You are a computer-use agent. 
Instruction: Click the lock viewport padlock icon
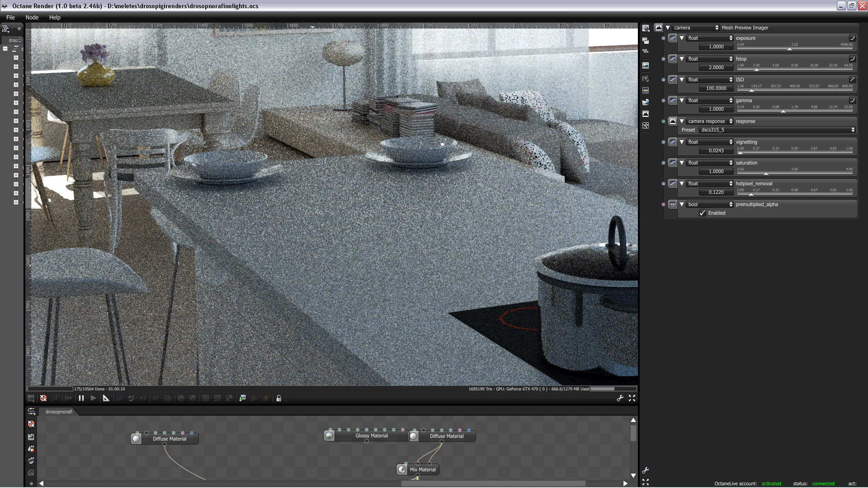[279, 399]
